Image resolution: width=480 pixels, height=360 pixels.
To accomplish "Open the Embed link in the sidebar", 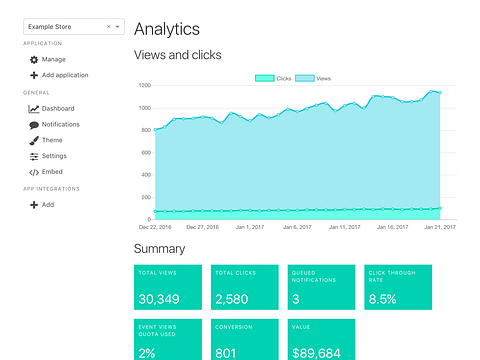I will click(52, 172).
